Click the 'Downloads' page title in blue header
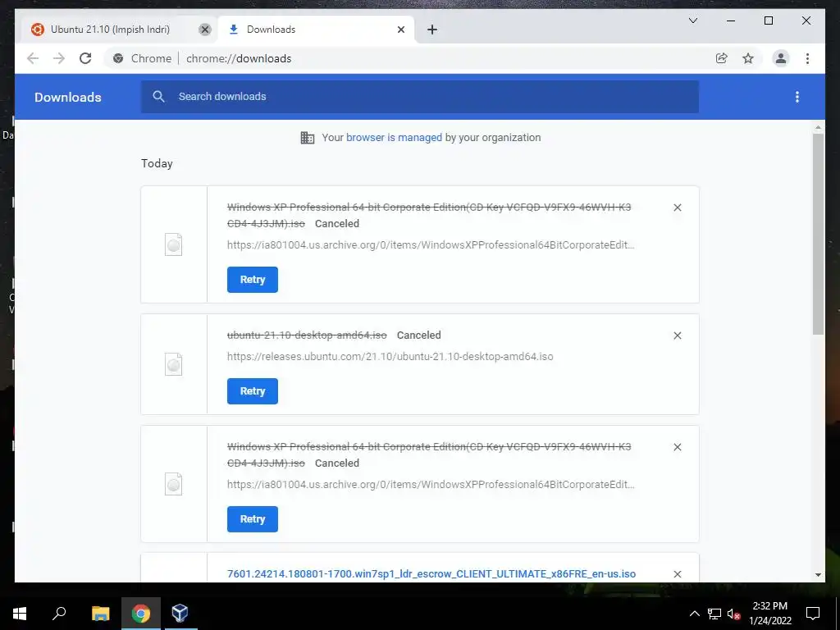Viewport: 840px width, 630px height. pyautogui.click(x=68, y=97)
